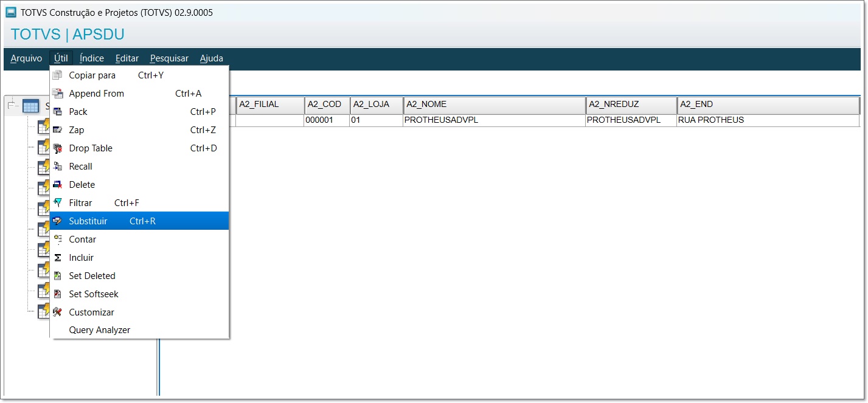Click the Set Deleted icon
The height and width of the screenshot is (403, 868).
(57, 276)
